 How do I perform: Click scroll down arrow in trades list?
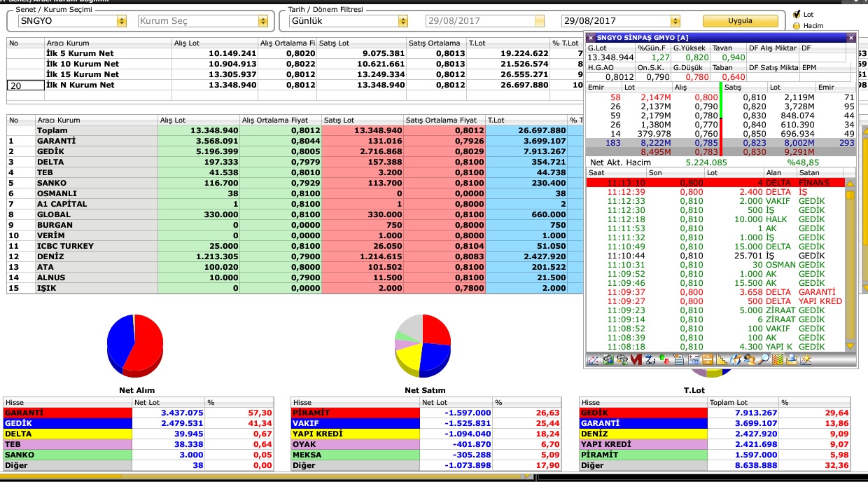(850, 346)
